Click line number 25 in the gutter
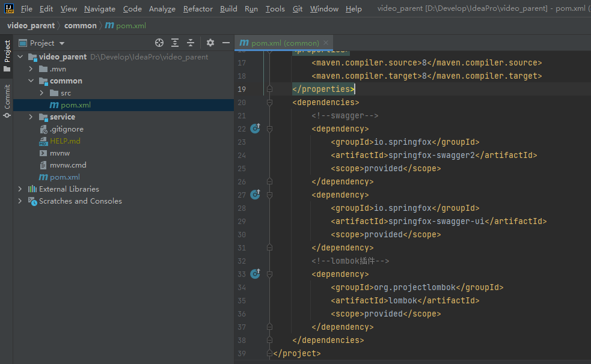This screenshot has height=364, width=591. pyautogui.click(x=242, y=169)
